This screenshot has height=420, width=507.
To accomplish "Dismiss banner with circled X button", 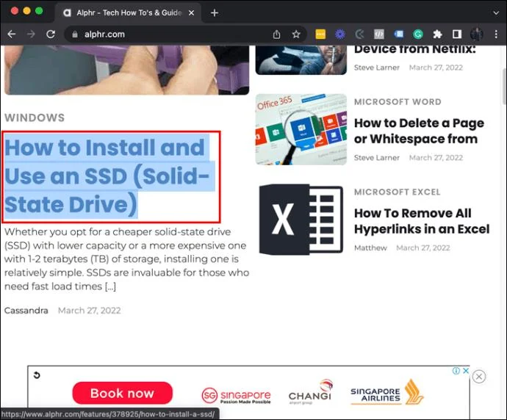I will (x=479, y=377).
